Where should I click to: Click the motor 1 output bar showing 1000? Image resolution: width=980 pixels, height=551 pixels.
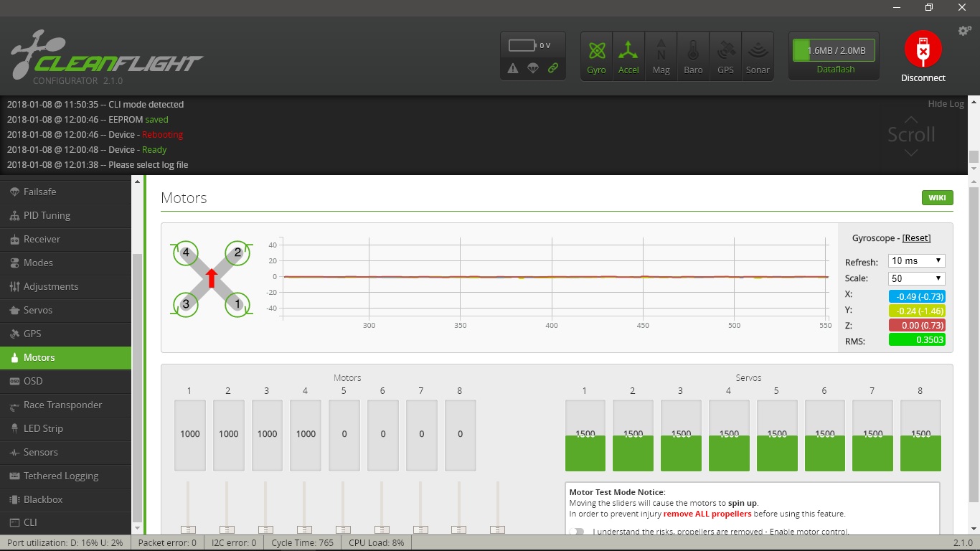(190, 435)
